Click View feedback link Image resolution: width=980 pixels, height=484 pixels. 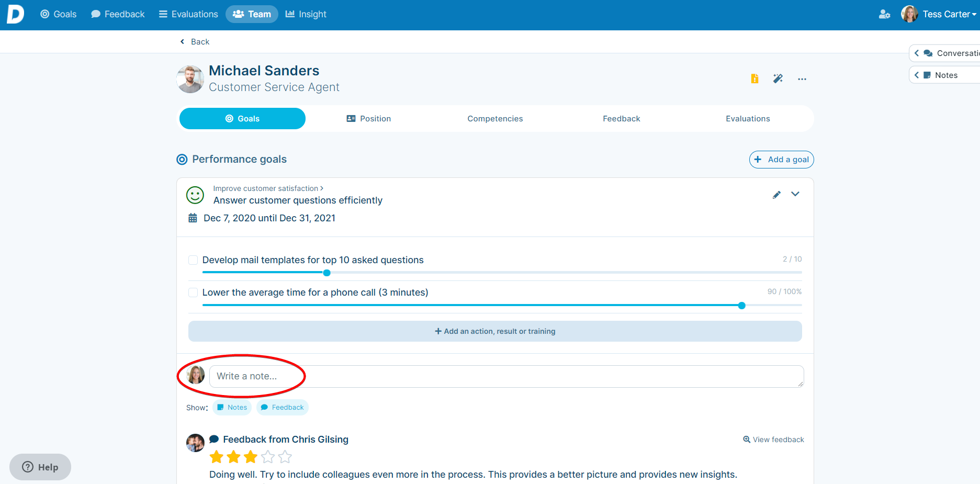pos(773,440)
